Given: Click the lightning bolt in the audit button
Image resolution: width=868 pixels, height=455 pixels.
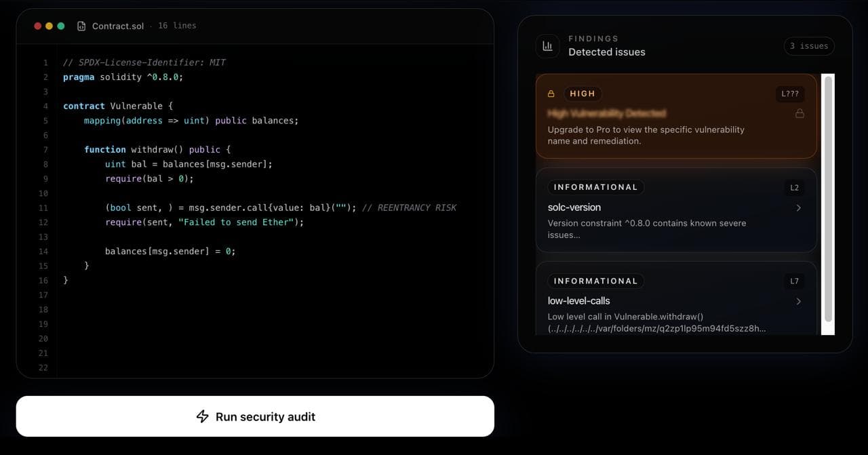Looking at the screenshot, I should click(x=202, y=416).
